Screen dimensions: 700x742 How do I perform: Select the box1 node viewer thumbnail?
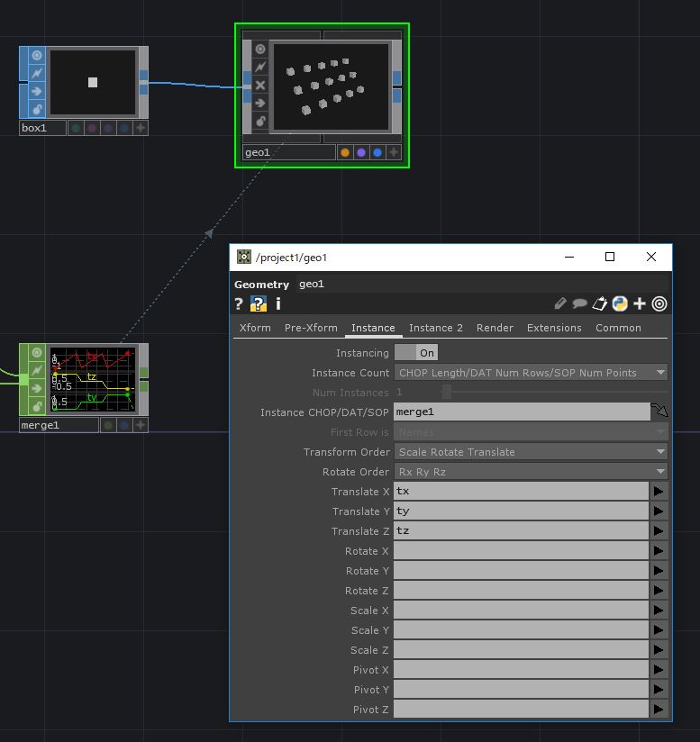click(x=93, y=82)
